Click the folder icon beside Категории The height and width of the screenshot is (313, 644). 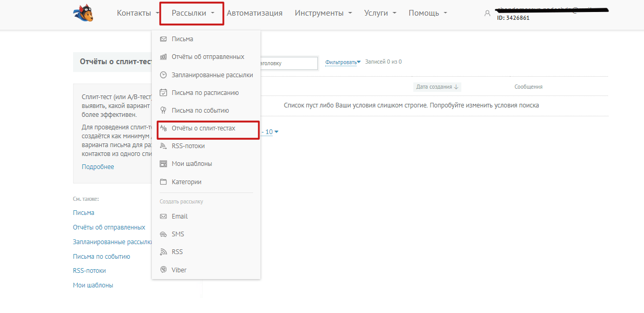(163, 182)
